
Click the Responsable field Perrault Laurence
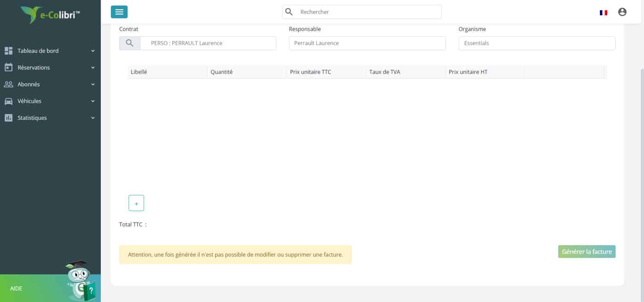pyautogui.click(x=367, y=43)
